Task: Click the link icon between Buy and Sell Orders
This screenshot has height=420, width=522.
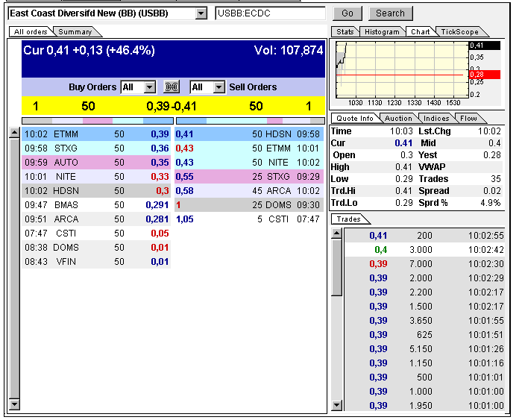Action: click(x=172, y=87)
